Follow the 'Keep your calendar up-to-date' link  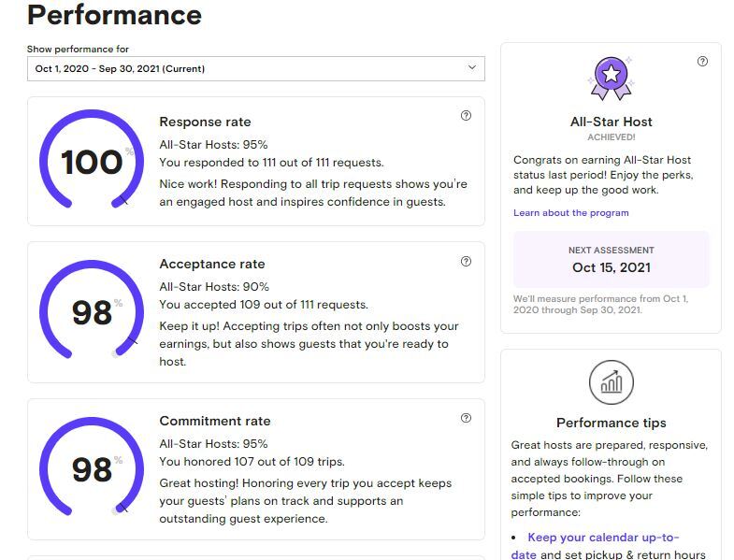coord(602,538)
